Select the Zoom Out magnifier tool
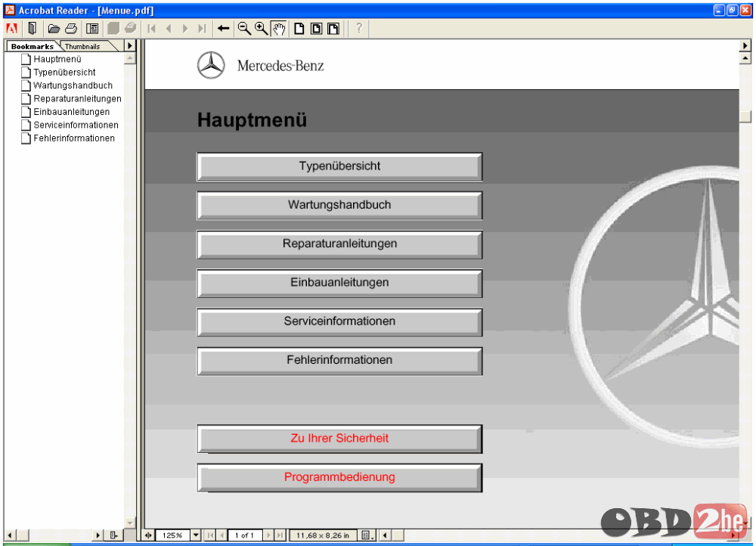Image resolution: width=756 pixels, height=546 pixels. pos(244,29)
